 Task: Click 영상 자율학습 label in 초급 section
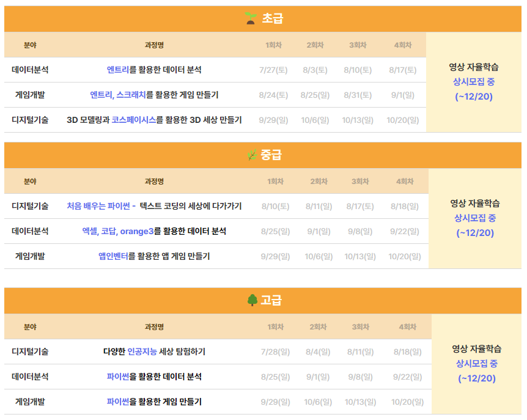(474, 67)
